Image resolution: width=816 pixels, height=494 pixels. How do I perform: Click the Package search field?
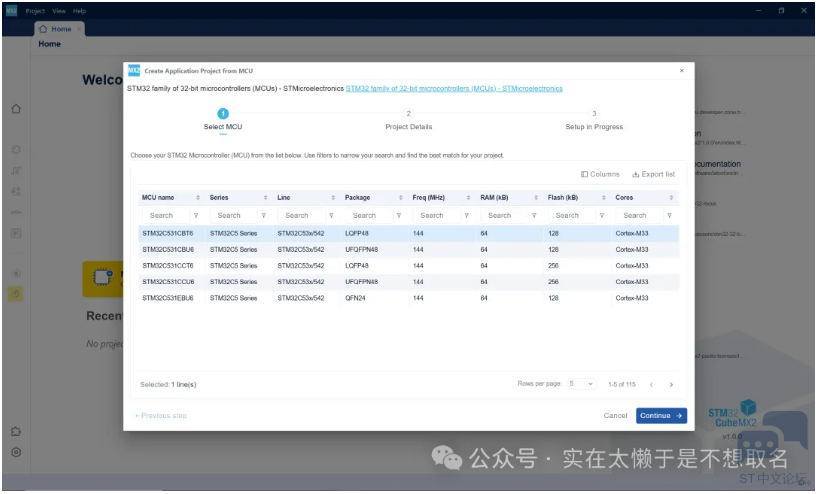point(368,216)
